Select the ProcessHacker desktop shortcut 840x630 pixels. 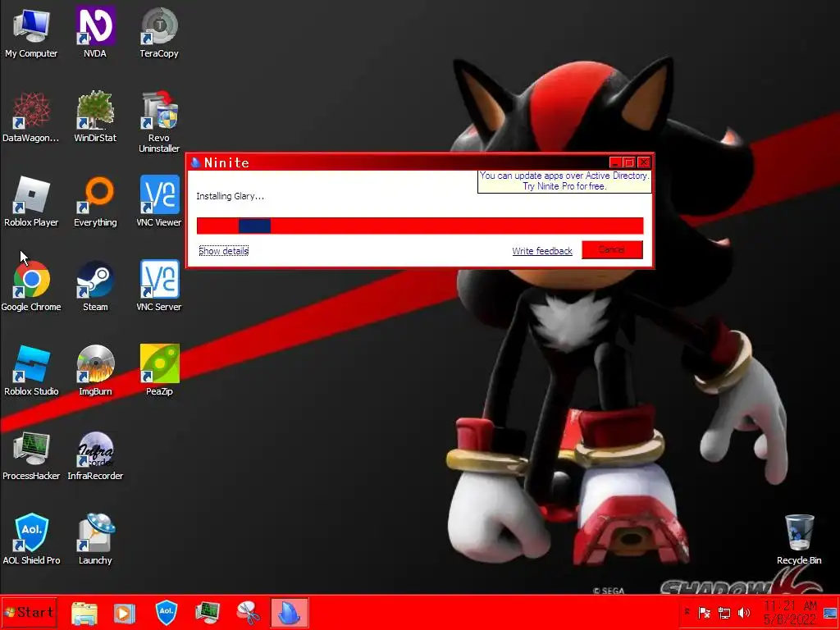point(31,454)
